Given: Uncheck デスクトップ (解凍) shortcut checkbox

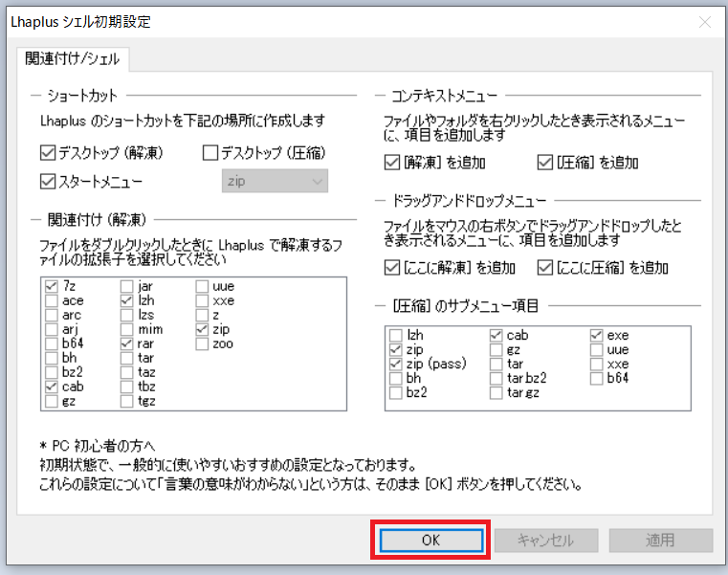Looking at the screenshot, I should pos(48,153).
